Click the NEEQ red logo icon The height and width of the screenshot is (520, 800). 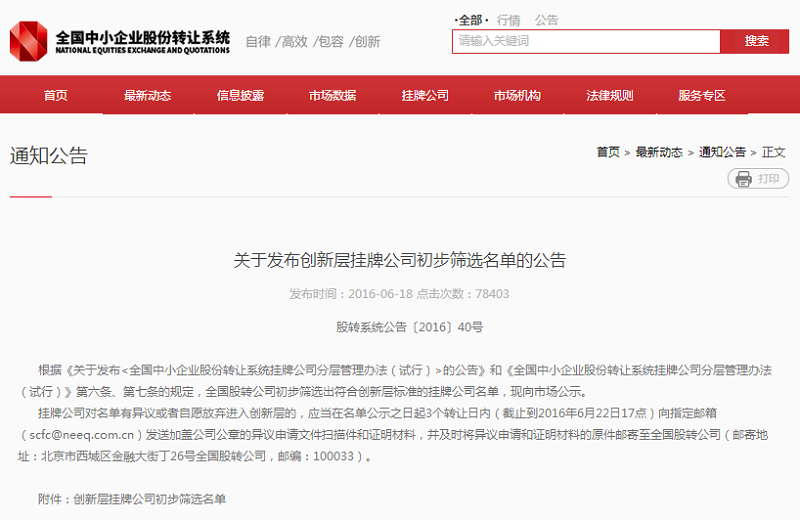[x=29, y=41]
